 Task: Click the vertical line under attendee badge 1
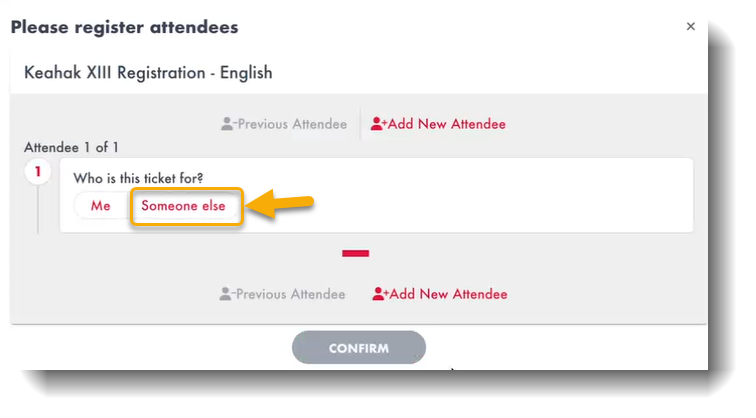(38, 209)
